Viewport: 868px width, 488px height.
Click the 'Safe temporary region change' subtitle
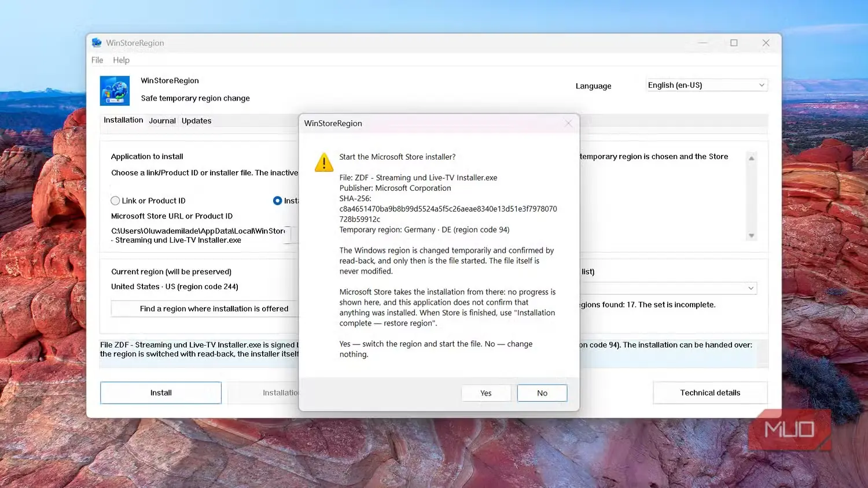click(x=196, y=98)
